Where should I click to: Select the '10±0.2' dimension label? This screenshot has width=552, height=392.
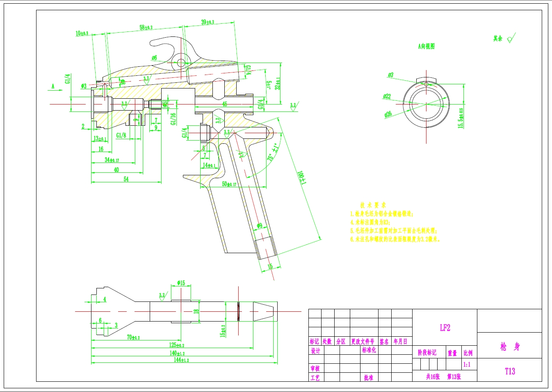pos(82,33)
